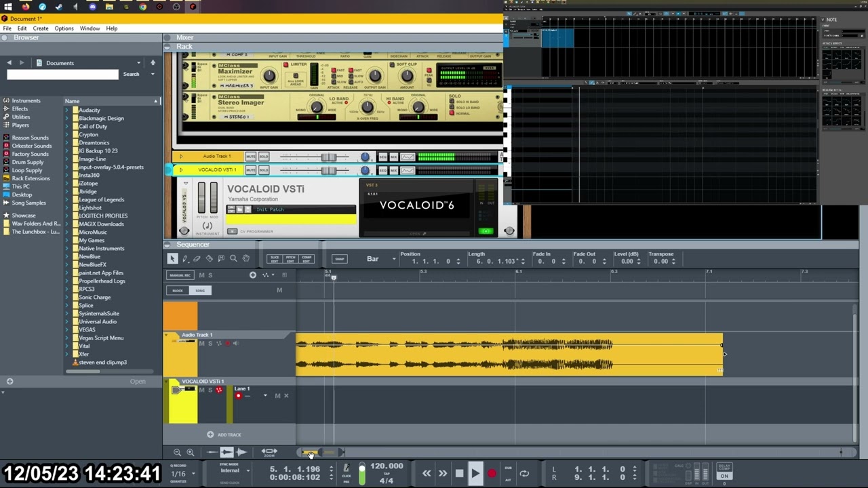Open the Create menu
The width and height of the screenshot is (868, 488).
click(40, 28)
